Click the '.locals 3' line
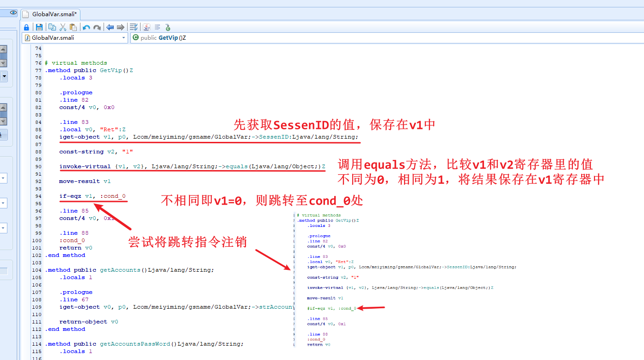Image resolution: width=644 pixels, height=360 pixels. (76, 78)
